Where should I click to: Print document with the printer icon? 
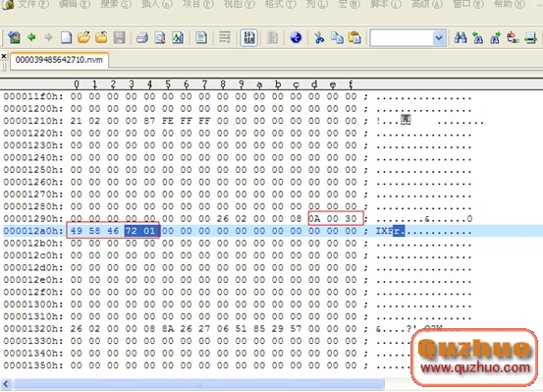(x=142, y=37)
